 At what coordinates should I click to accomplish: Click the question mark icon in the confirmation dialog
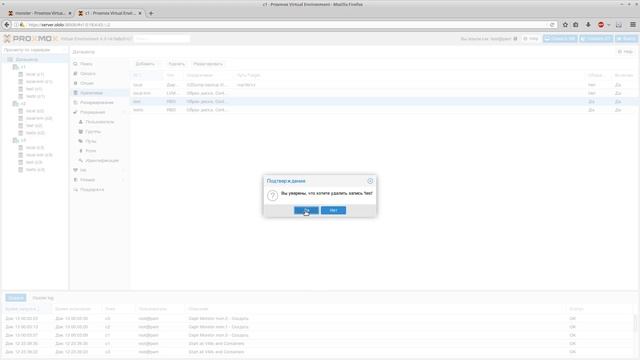pyautogui.click(x=272, y=196)
